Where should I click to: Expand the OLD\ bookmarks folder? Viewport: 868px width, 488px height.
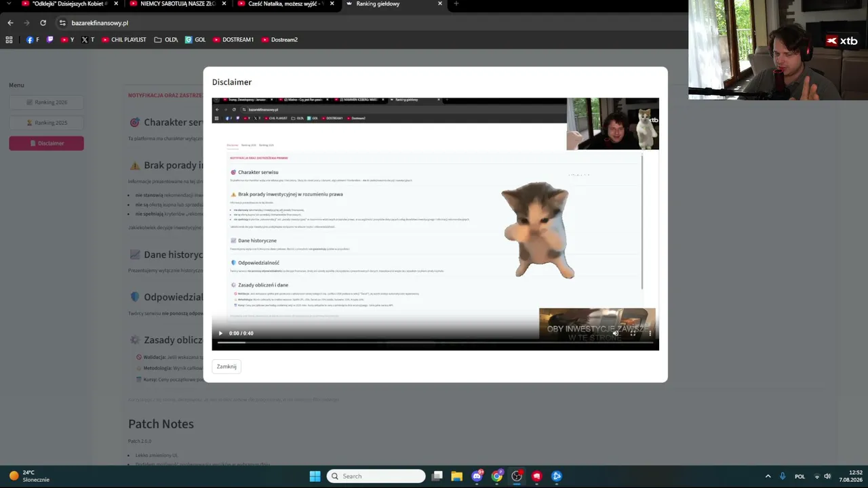pyautogui.click(x=166, y=40)
